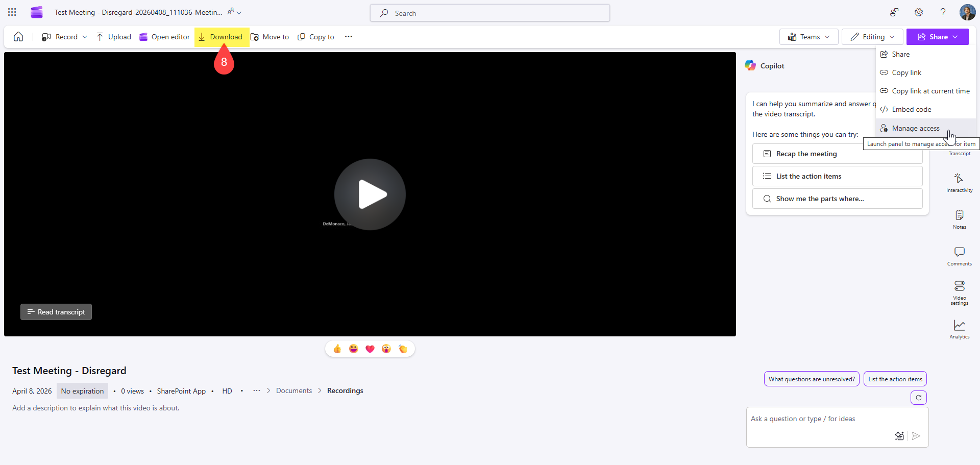This screenshot has height=465, width=980.
Task: Expand the Record dropdown
Action: click(85, 37)
